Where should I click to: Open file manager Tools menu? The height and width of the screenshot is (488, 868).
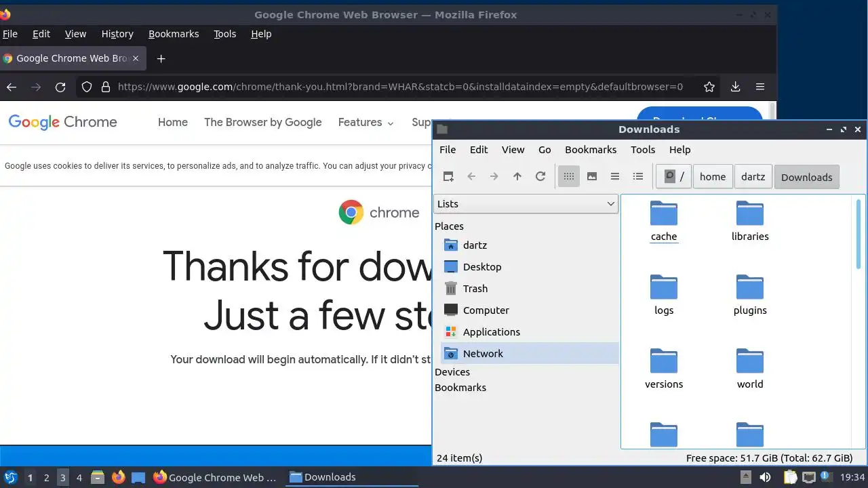pos(643,150)
